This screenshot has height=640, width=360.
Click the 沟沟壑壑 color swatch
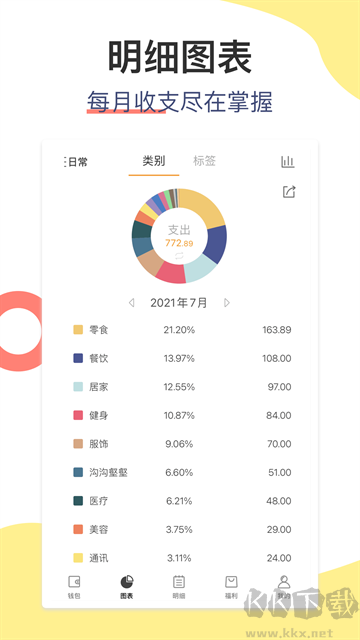point(78,473)
